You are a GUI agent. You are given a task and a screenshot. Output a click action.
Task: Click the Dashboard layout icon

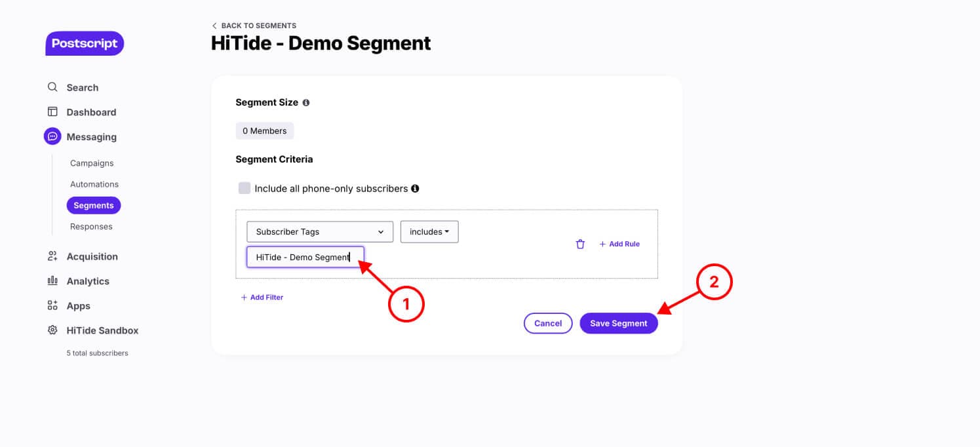(52, 112)
